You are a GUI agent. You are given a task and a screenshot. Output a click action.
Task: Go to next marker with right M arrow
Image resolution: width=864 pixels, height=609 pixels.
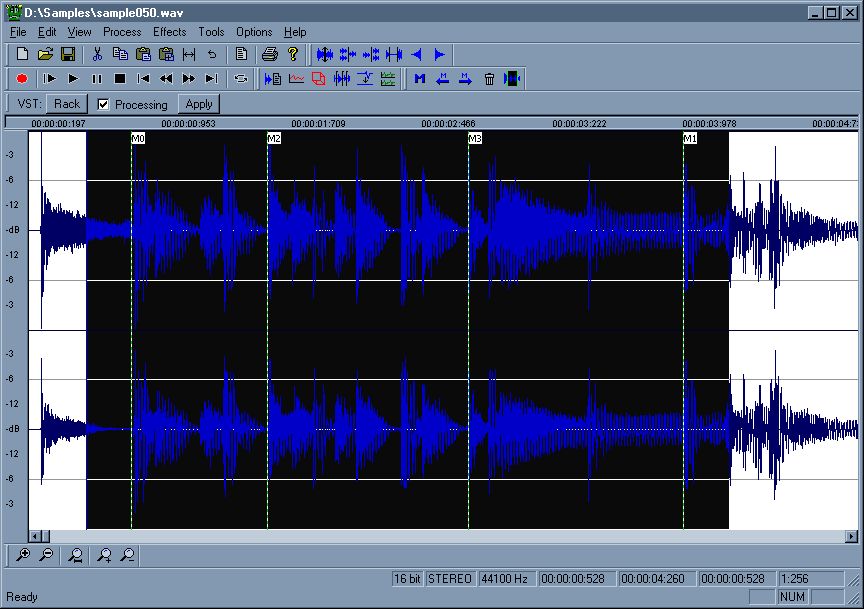(466, 79)
